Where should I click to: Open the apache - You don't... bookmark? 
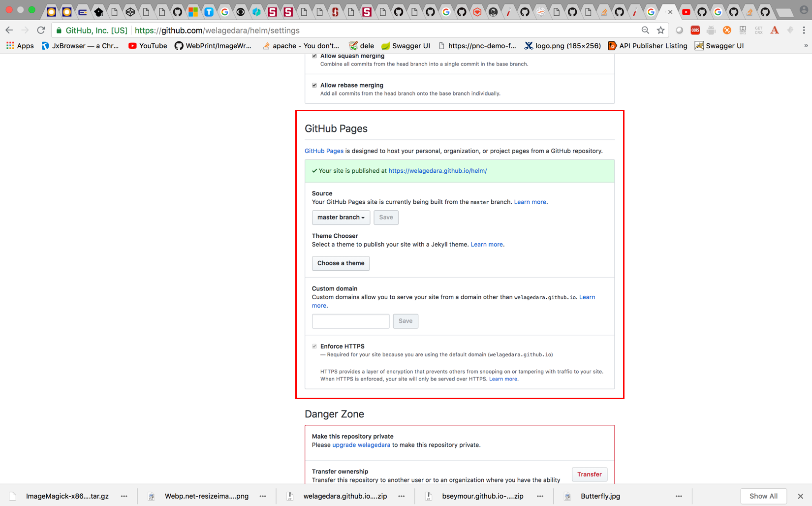coord(301,46)
